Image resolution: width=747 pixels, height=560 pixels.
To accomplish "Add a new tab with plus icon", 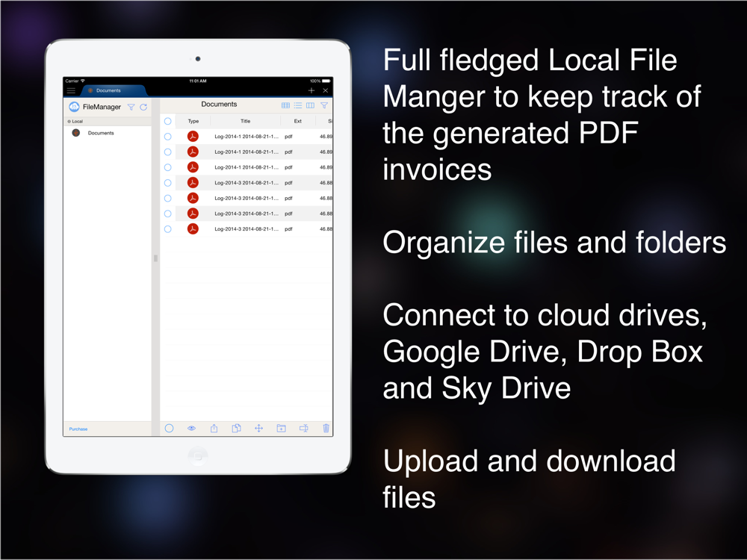I will pyautogui.click(x=311, y=90).
